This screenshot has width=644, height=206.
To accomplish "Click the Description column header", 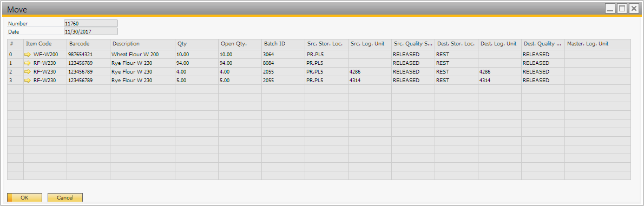I will click(142, 44).
